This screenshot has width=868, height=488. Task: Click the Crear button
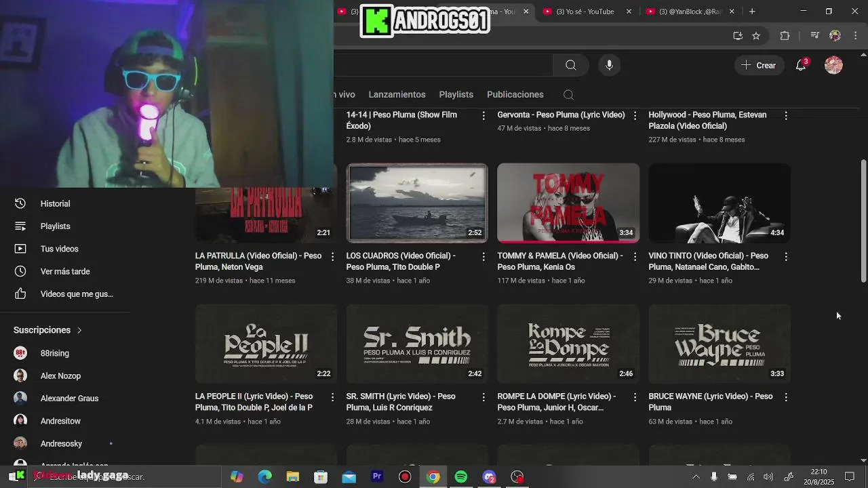[x=759, y=65]
